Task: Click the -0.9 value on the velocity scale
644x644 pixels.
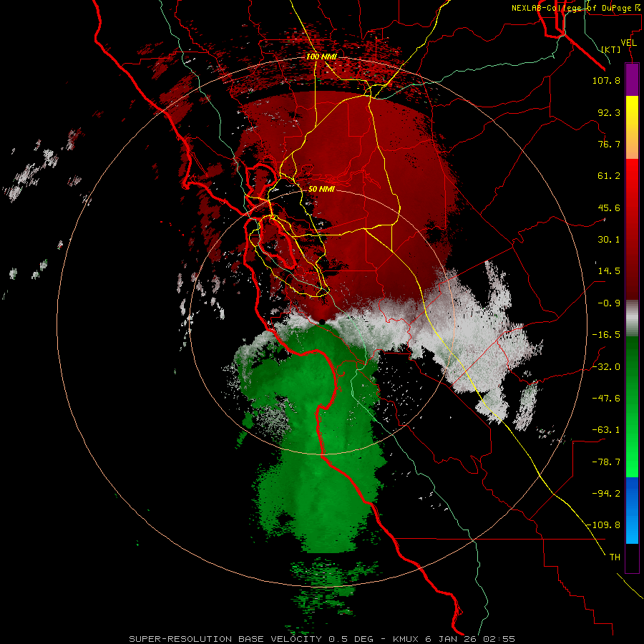Action: click(609, 303)
